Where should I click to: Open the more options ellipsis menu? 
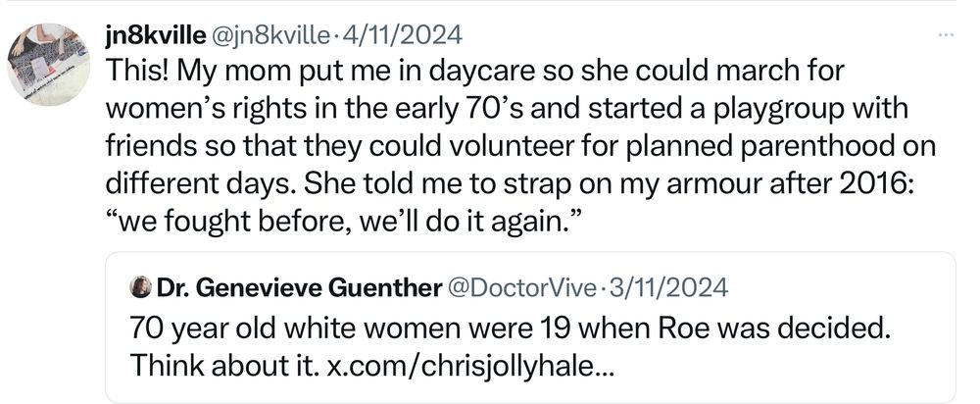point(945,36)
